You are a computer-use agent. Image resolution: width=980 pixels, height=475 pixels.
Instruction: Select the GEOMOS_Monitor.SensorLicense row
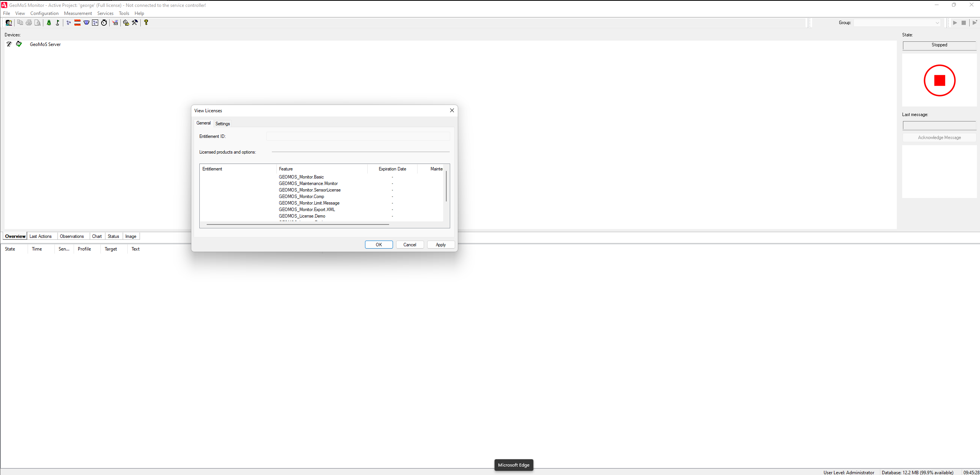pyautogui.click(x=321, y=190)
